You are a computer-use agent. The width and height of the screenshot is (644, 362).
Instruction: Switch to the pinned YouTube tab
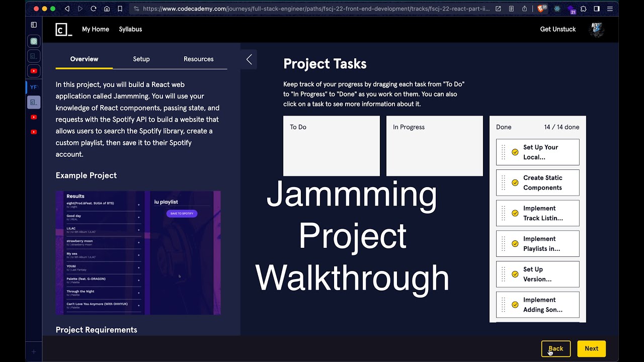click(34, 71)
